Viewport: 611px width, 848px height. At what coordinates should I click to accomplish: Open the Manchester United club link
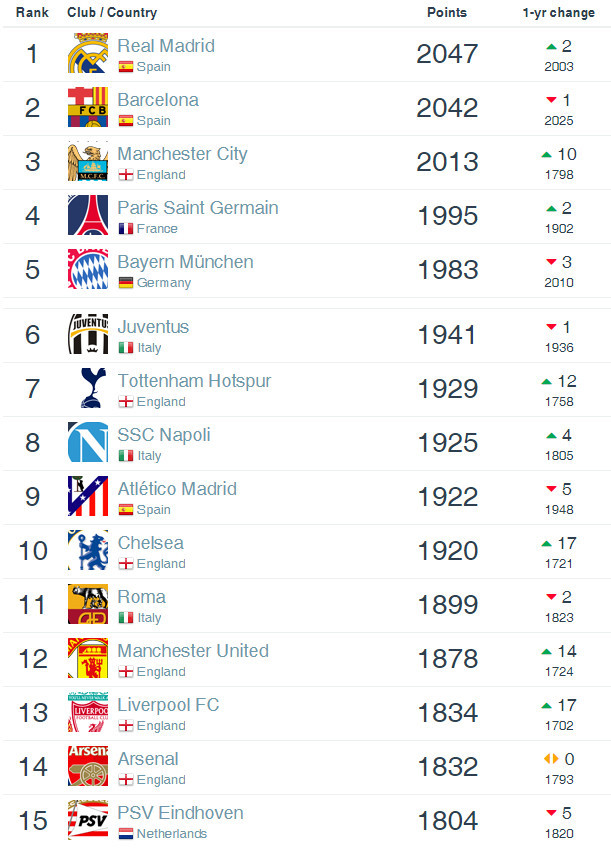tap(193, 651)
